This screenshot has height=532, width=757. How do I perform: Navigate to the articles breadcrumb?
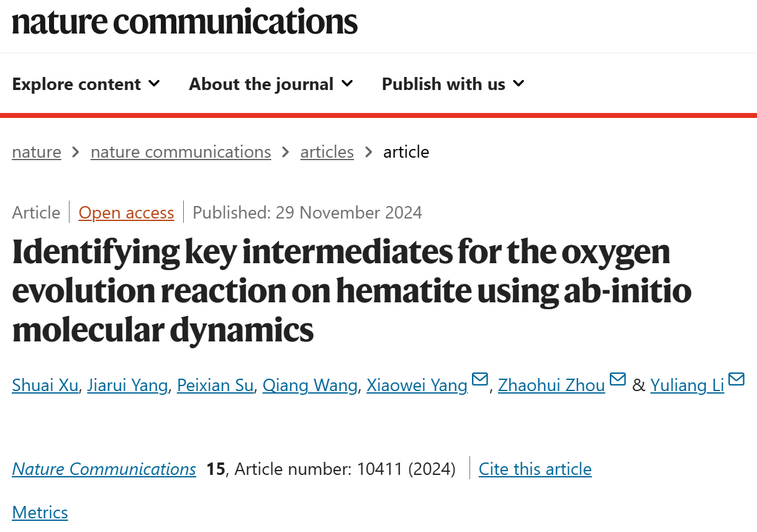pos(327,152)
